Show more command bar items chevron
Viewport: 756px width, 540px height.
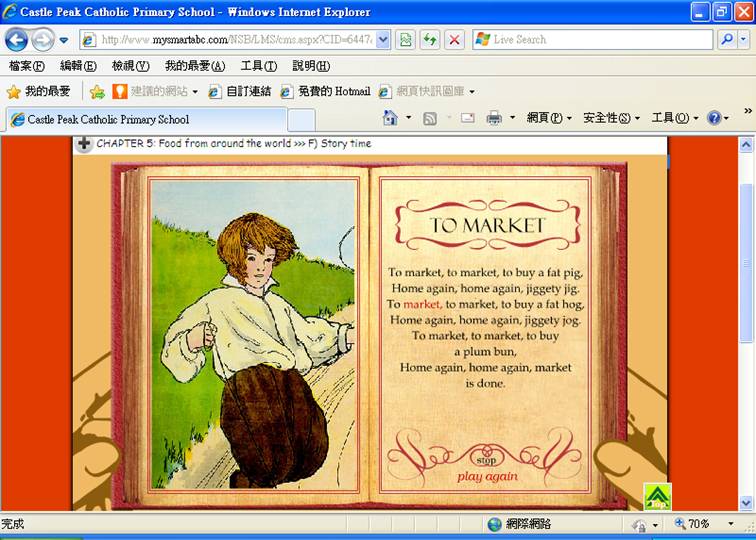pyautogui.click(x=748, y=111)
